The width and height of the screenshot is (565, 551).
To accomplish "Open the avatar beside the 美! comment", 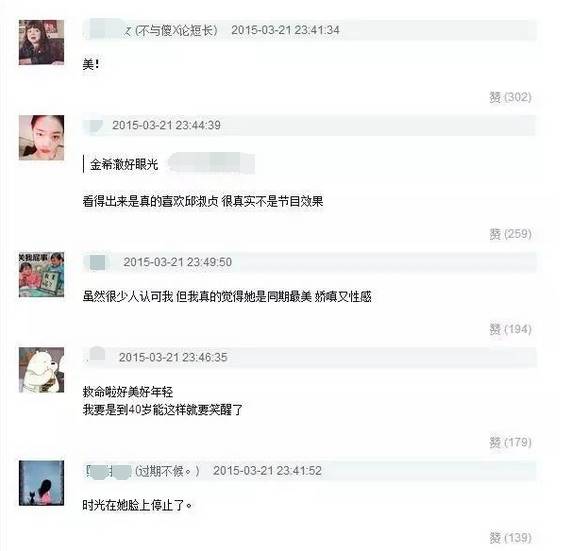I will pyautogui.click(x=41, y=43).
